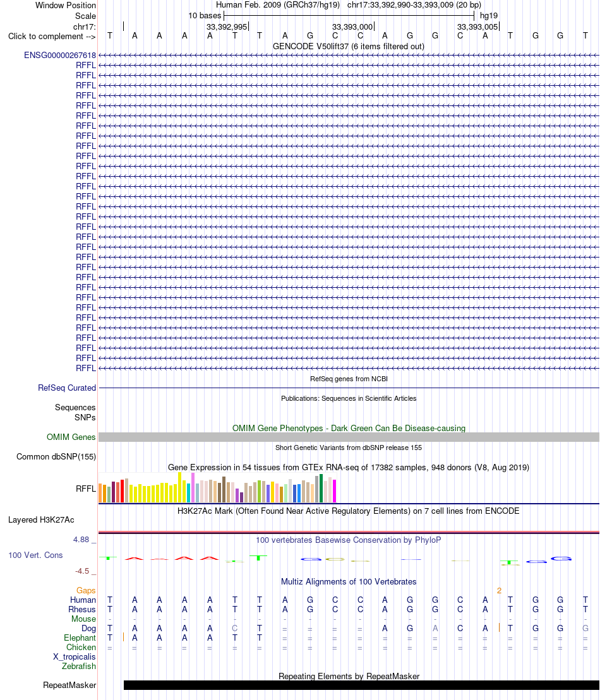This screenshot has width=600, height=700.
Task: Open the 'H3K27Ac Mark' ENCODE track title
Action: pyautogui.click(x=349, y=511)
